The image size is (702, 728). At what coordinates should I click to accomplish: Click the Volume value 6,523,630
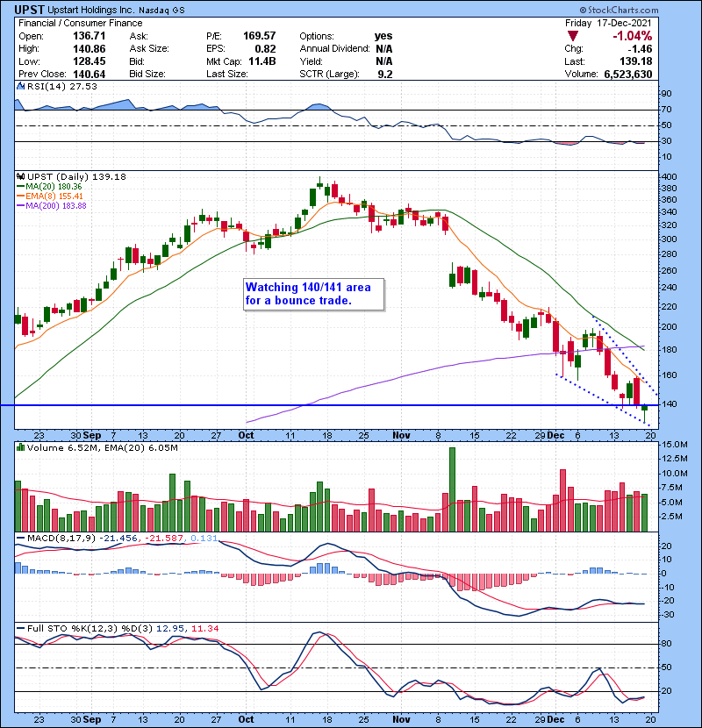pos(628,75)
